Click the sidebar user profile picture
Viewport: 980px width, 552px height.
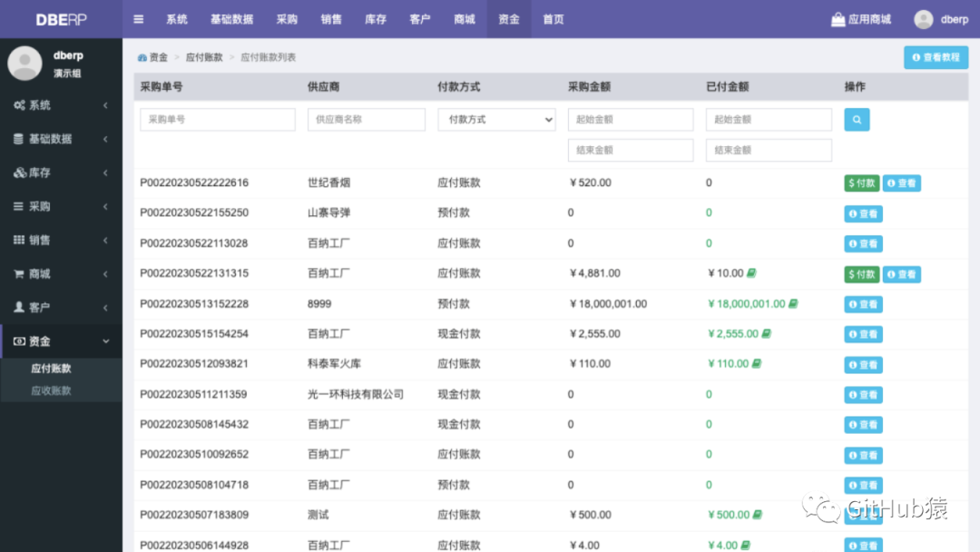(25, 64)
